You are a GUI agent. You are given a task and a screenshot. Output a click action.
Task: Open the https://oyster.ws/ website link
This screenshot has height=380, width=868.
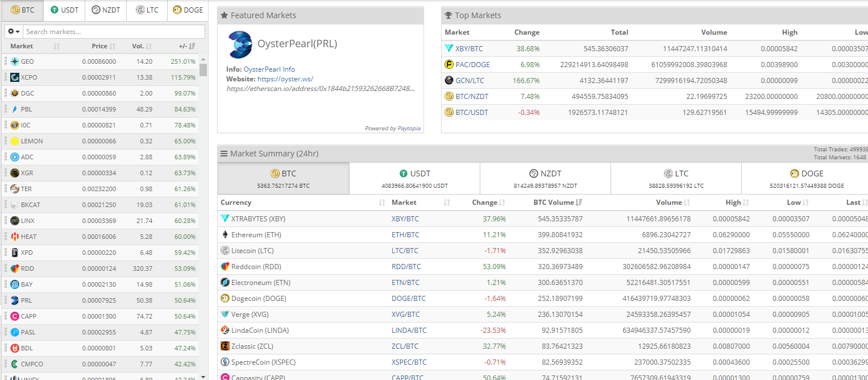[285, 79]
